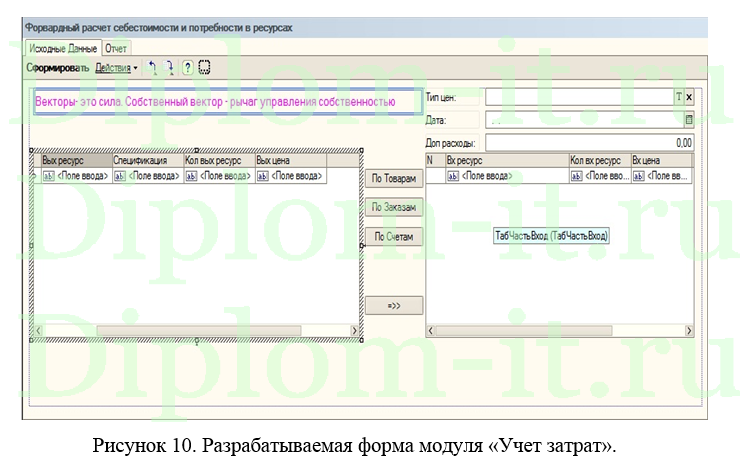Click the first arrow icon after Действия
This screenshot has height=459, width=740.
[153, 68]
